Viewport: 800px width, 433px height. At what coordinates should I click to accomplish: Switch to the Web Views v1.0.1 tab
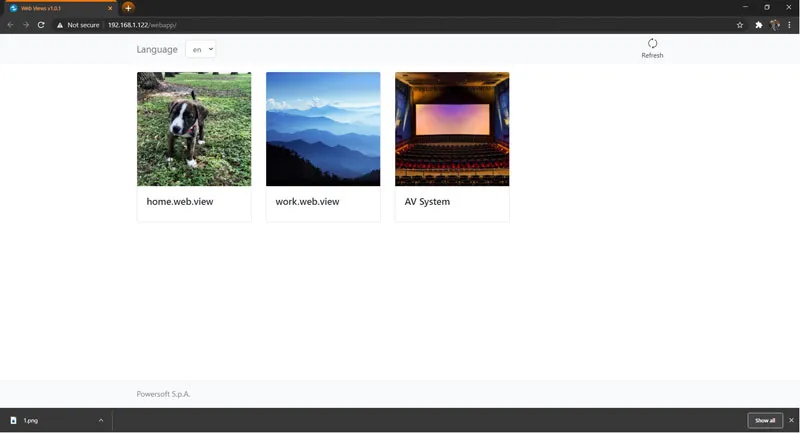pos(59,8)
